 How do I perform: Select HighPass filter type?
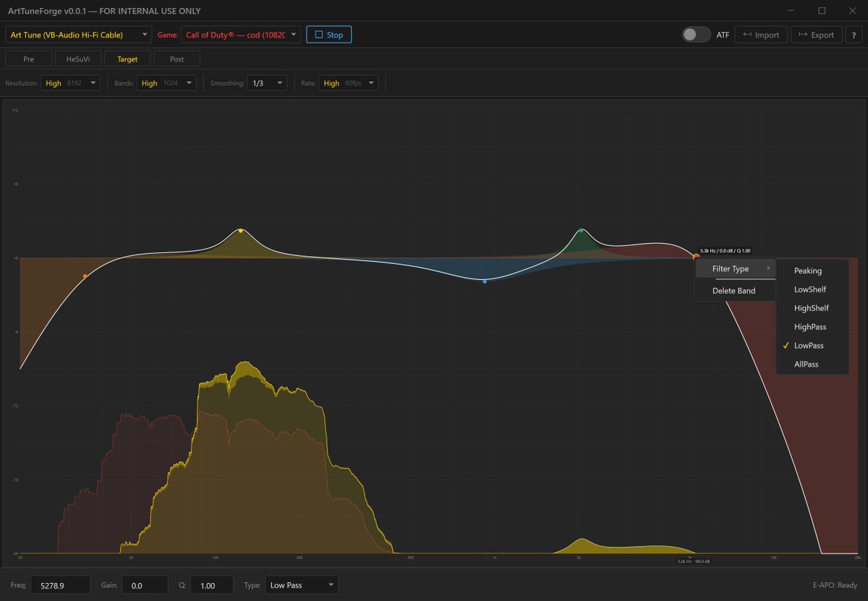[812, 327]
